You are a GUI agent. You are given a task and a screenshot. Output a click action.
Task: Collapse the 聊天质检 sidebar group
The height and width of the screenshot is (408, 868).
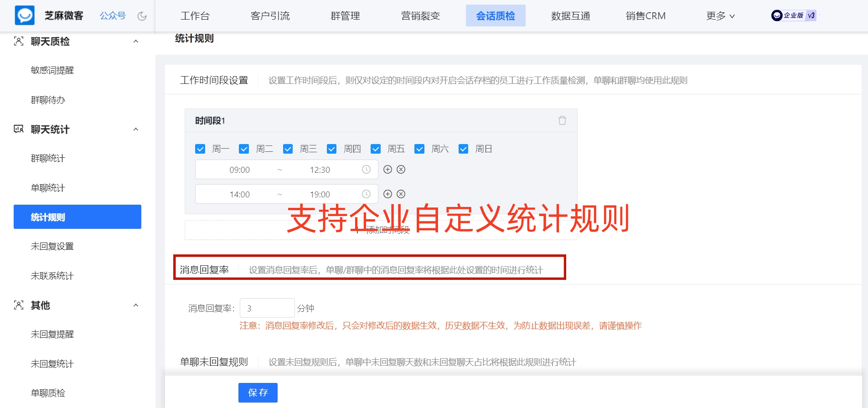click(x=136, y=41)
